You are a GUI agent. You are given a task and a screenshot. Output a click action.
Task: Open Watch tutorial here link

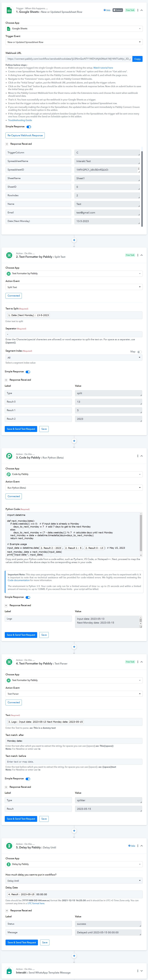[103, 68]
